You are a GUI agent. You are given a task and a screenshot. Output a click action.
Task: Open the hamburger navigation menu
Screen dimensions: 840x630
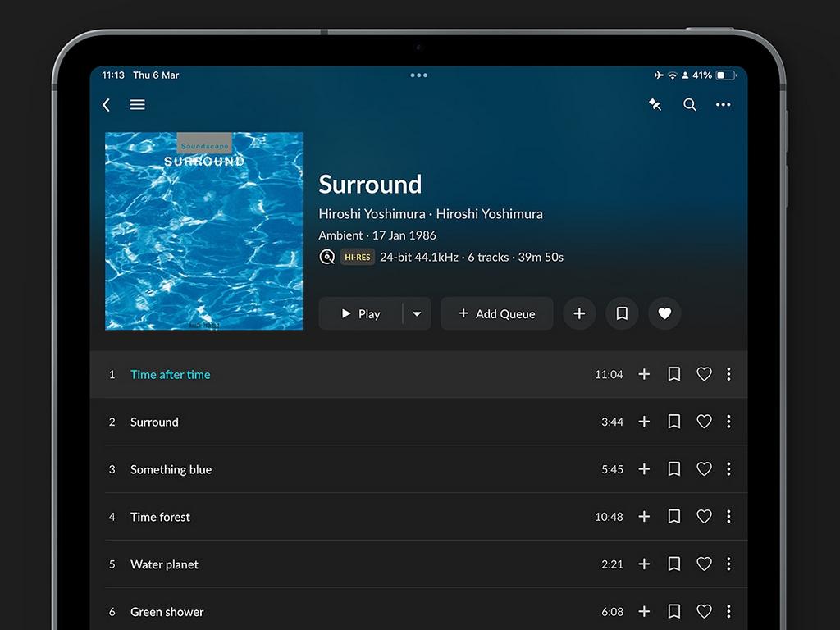(137, 105)
